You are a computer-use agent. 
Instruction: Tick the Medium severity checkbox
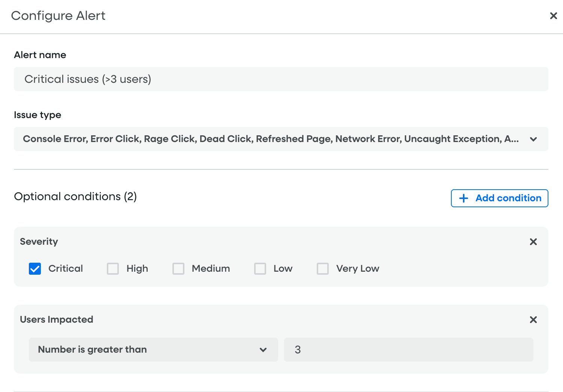click(x=178, y=269)
